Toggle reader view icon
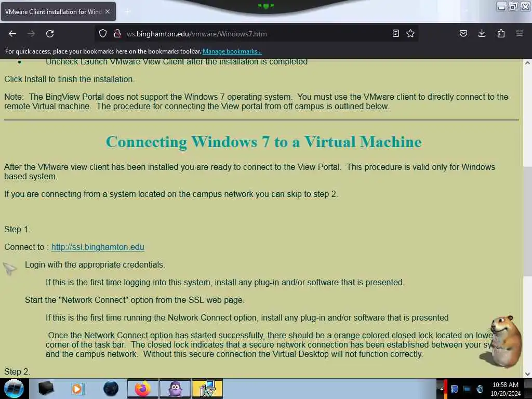The width and height of the screenshot is (532, 399). (395, 33)
